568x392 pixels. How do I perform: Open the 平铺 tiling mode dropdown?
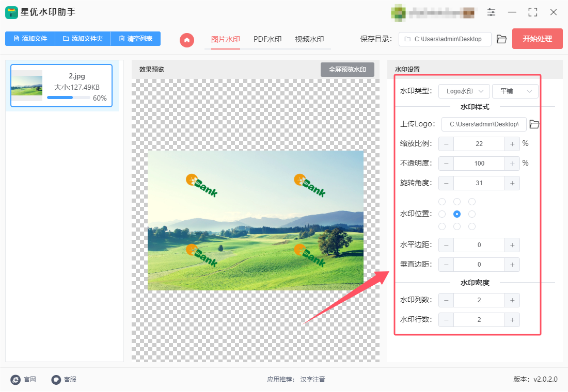pyautogui.click(x=515, y=91)
